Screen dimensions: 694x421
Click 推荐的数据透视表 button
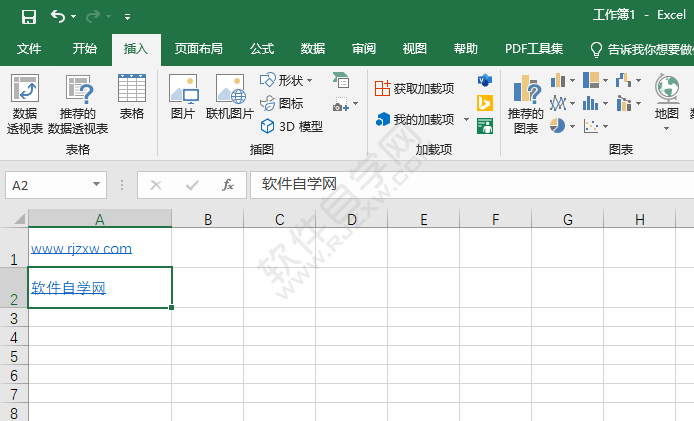[x=78, y=104]
